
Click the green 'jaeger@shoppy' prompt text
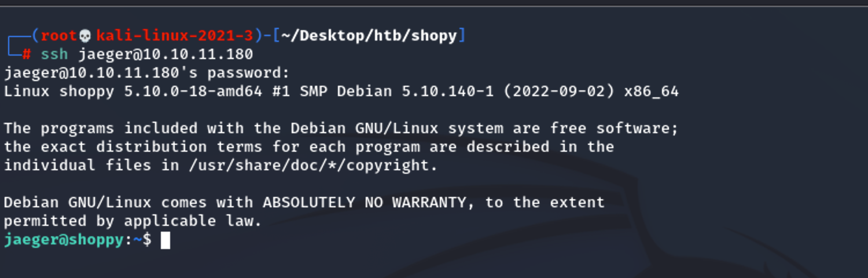pyautogui.click(x=64, y=240)
